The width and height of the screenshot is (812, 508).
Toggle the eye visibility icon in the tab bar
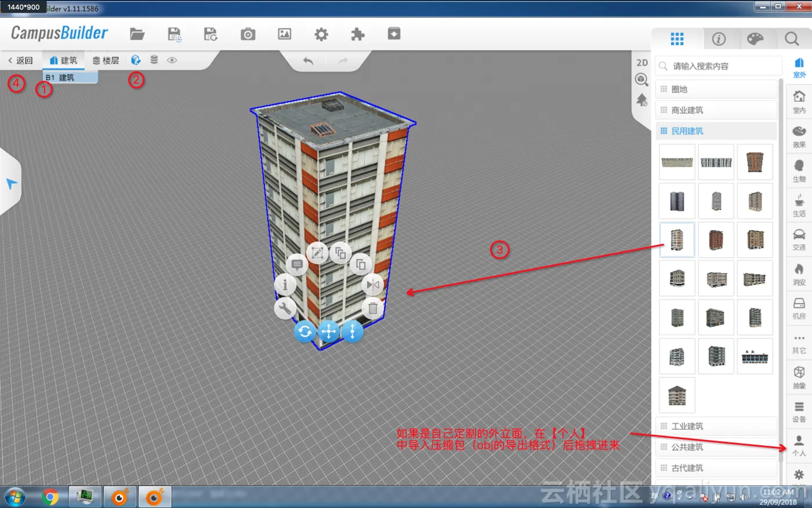(172, 60)
